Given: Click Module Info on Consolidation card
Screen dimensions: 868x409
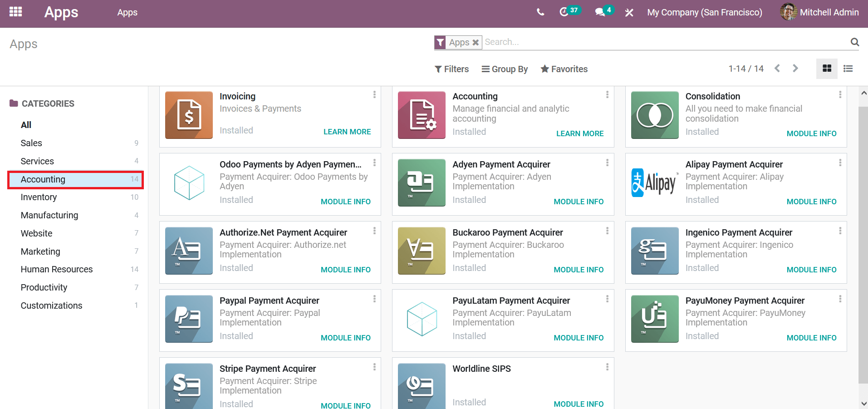Looking at the screenshot, I should (x=811, y=133).
